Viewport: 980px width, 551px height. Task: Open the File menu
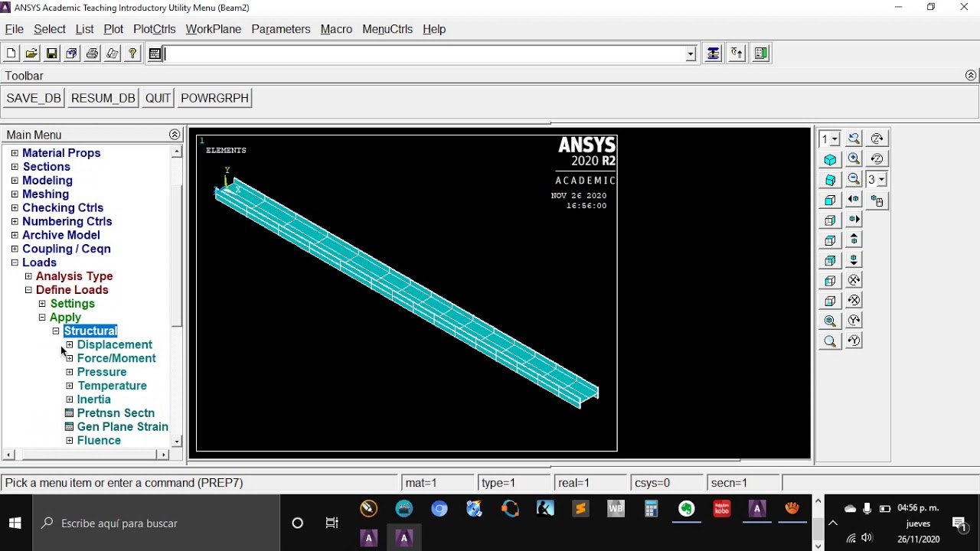click(x=14, y=29)
